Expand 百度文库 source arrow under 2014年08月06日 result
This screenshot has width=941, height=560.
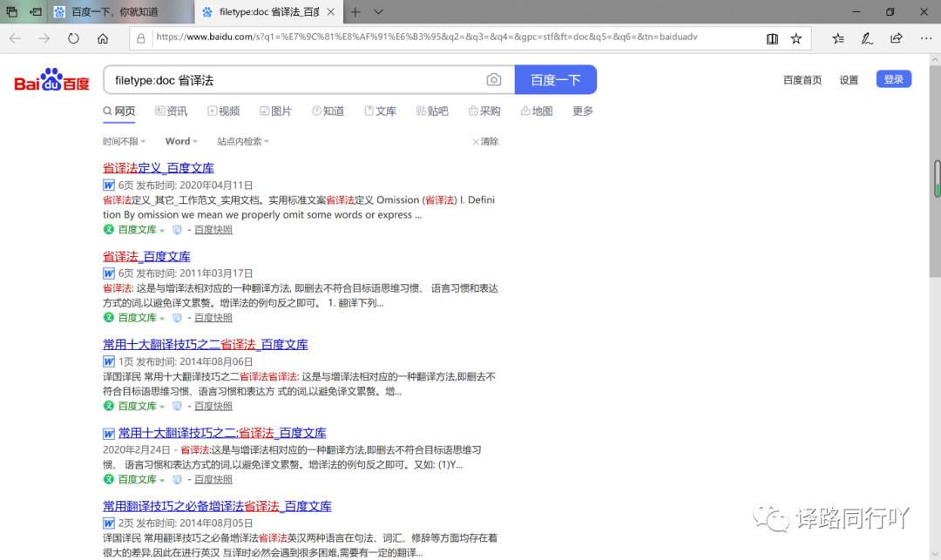(x=162, y=407)
